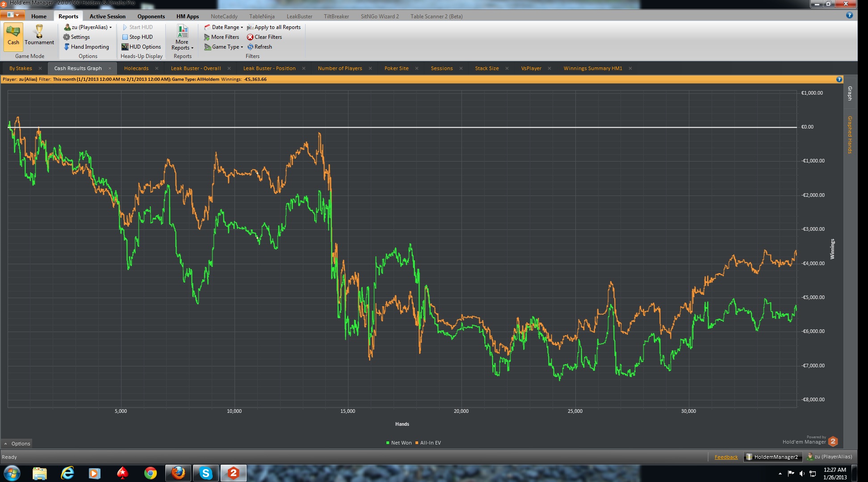The height and width of the screenshot is (482, 868).
Task: Click the Clear Filters red icon
Action: pos(250,37)
